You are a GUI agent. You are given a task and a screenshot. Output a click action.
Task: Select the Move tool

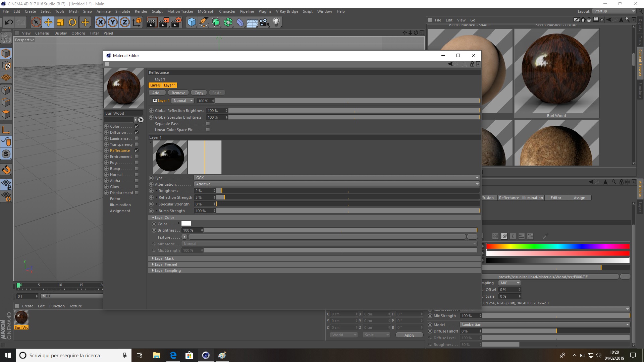(x=48, y=22)
